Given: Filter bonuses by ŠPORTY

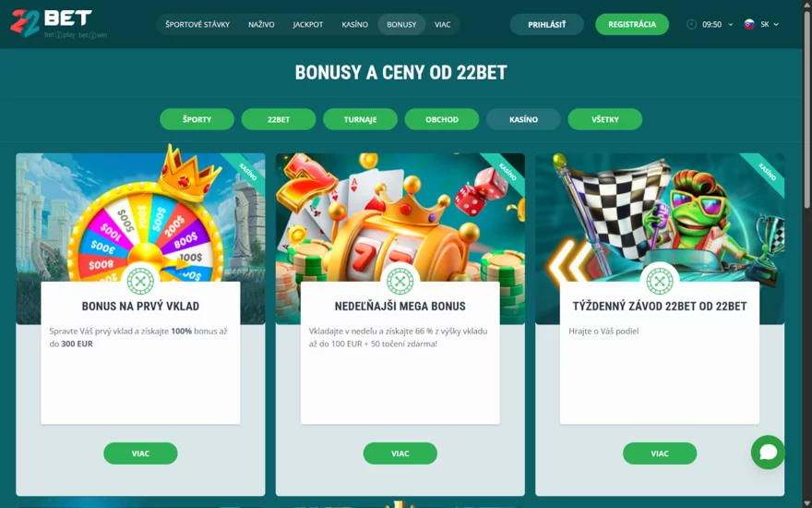Looking at the screenshot, I should (x=197, y=119).
